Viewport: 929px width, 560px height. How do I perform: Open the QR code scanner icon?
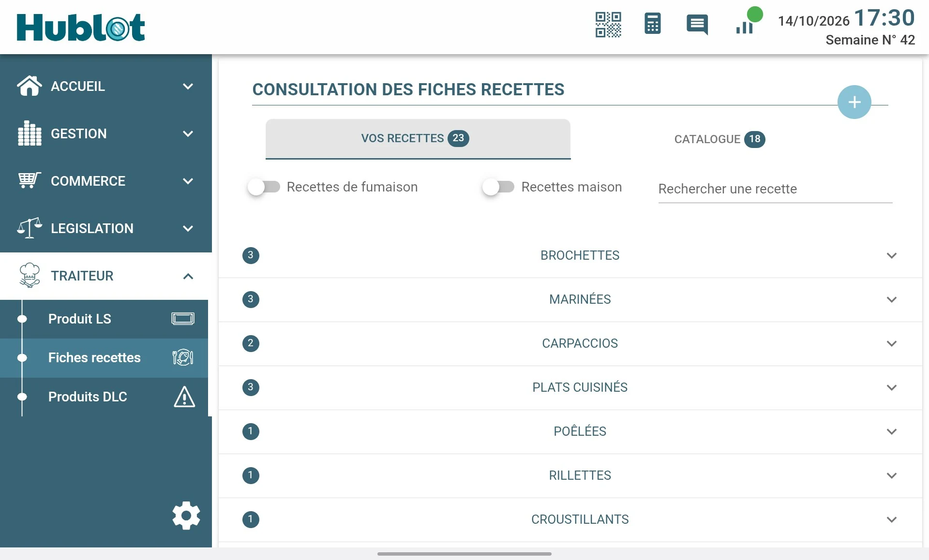608,24
